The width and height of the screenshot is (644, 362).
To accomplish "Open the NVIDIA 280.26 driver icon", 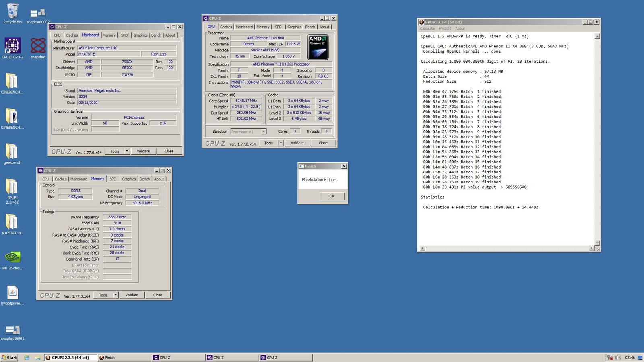I will coord(12,257).
